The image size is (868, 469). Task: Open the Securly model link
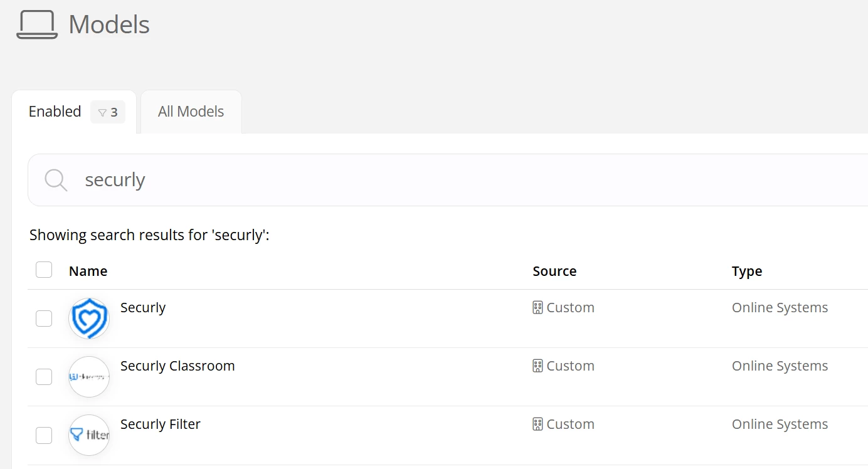tap(143, 308)
